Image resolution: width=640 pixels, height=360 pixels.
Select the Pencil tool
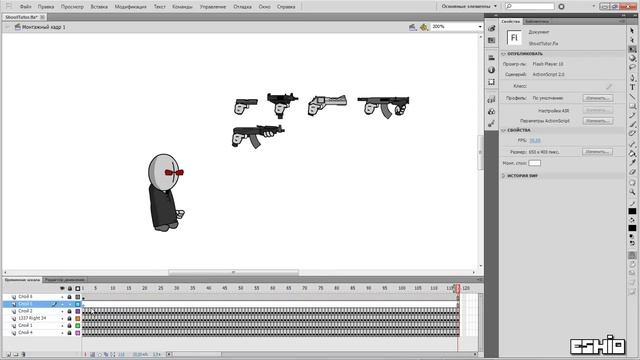[x=632, y=115]
